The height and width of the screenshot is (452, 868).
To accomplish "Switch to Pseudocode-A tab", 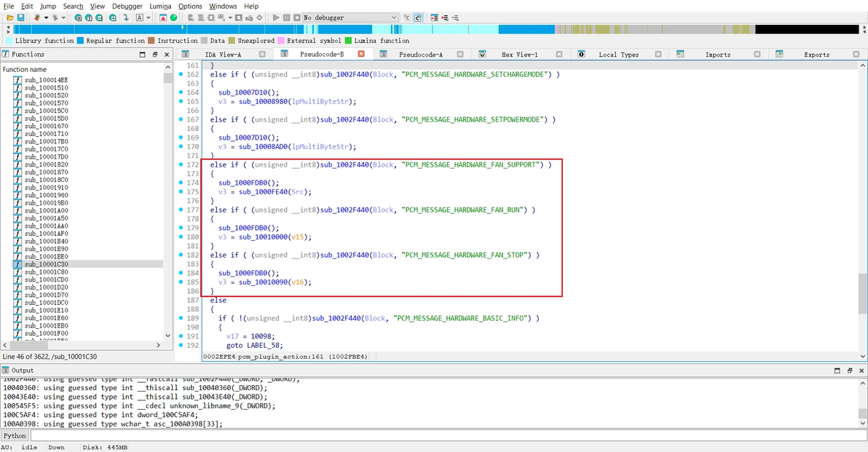I will (421, 54).
